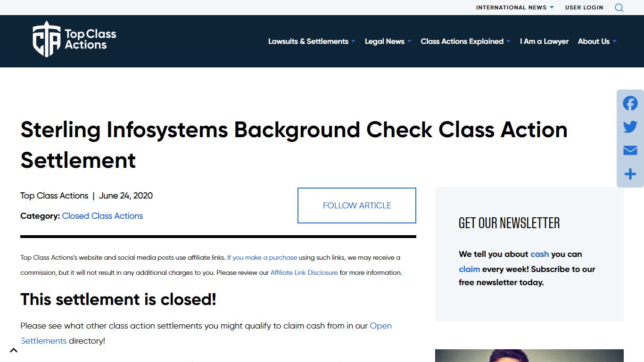Click the scroll-to-top chevron arrow
Screen dimensions: 644x362
pos(14,350)
